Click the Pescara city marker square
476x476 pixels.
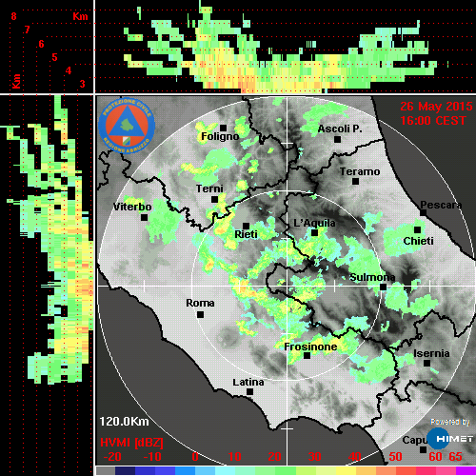click(x=424, y=212)
